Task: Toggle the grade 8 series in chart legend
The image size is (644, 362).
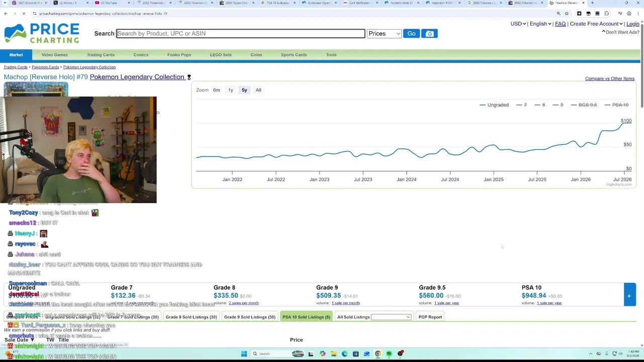Action: tap(540, 105)
